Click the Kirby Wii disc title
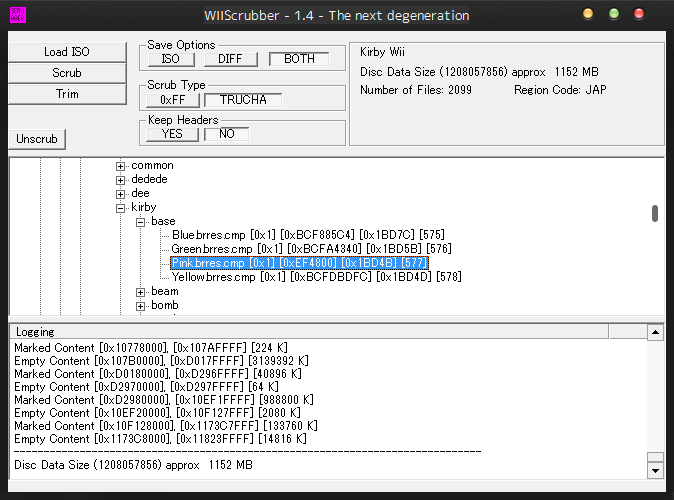This screenshot has height=500, width=674. click(382, 52)
